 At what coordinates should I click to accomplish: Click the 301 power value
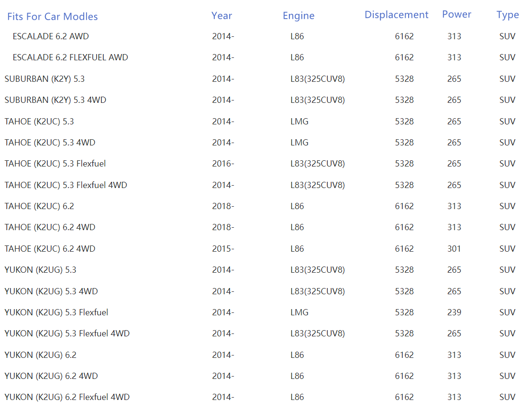pos(454,249)
